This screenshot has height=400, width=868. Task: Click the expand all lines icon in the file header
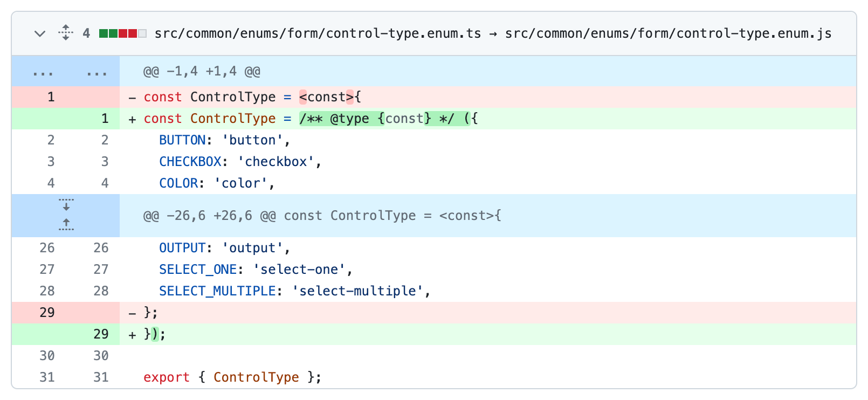66,33
